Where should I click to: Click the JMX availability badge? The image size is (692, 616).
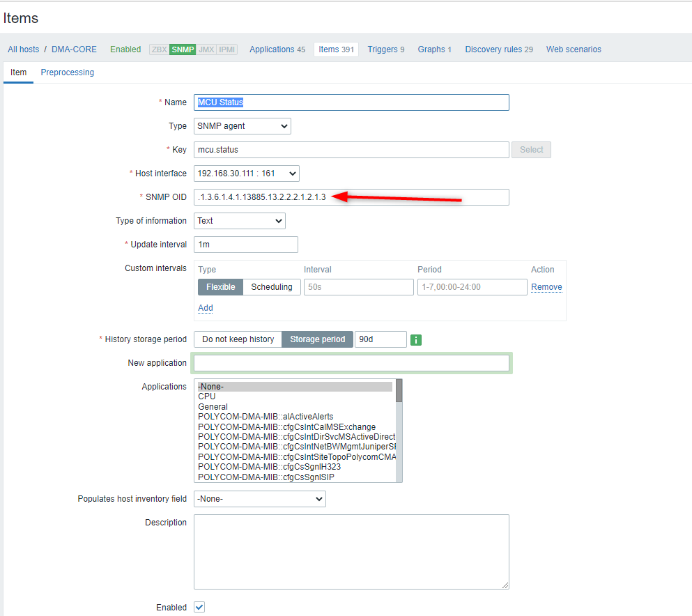(x=206, y=49)
